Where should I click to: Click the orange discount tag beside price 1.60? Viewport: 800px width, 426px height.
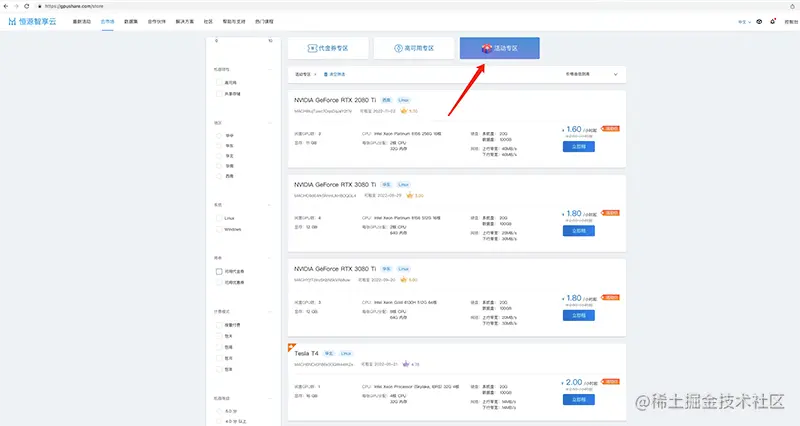coord(610,129)
